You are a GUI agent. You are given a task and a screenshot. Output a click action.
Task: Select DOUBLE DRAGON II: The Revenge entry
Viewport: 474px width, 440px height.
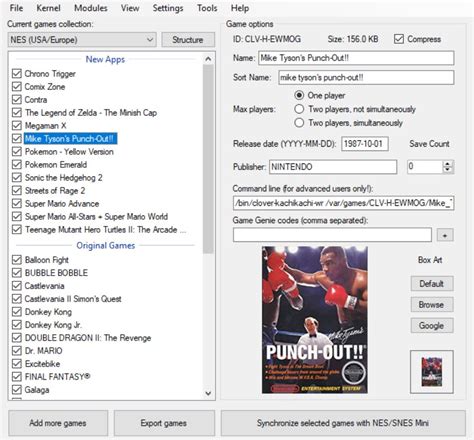[88, 338]
